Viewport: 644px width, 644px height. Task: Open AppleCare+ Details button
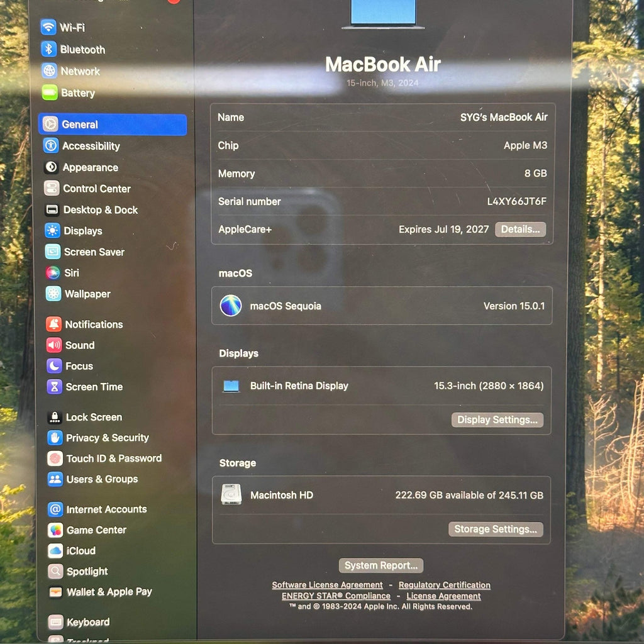[520, 229]
